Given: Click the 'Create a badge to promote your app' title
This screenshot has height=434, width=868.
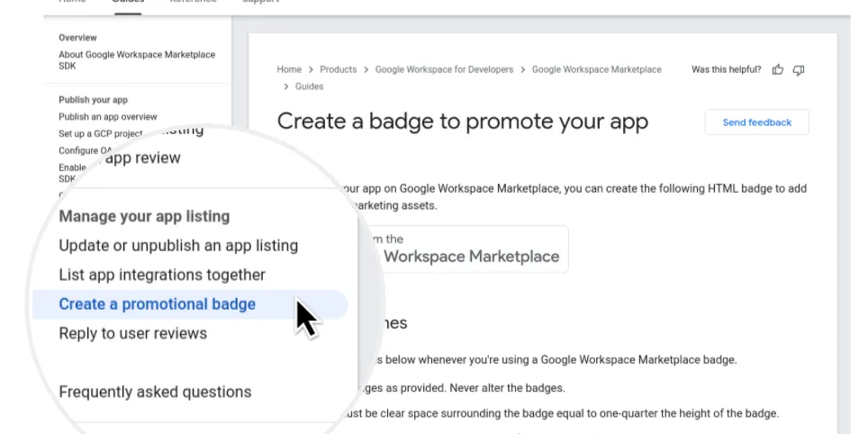Looking at the screenshot, I should 462,122.
